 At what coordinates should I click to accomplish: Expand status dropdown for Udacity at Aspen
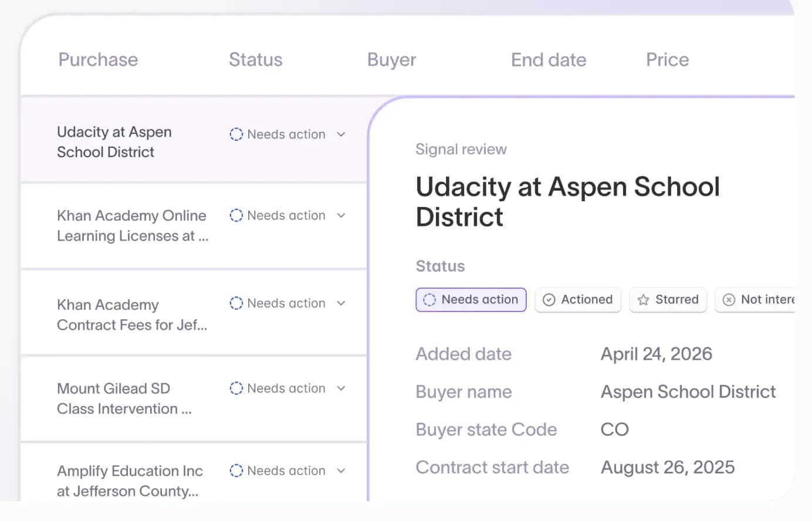tap(341, 134)
